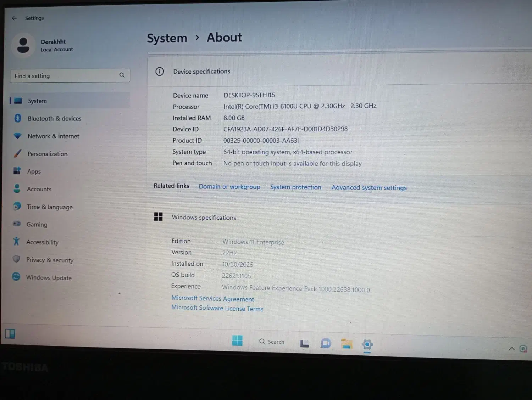Select the Windows 11 Enterprise edition value
Image resolution: width=532 pixels, height=400 pixels.
pos(253,242)
